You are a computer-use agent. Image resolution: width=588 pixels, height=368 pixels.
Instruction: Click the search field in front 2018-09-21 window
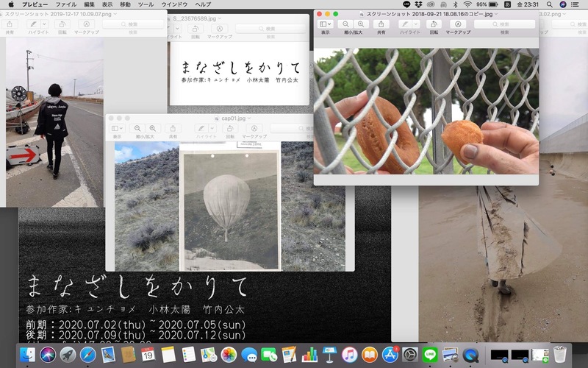click(504, 24)
